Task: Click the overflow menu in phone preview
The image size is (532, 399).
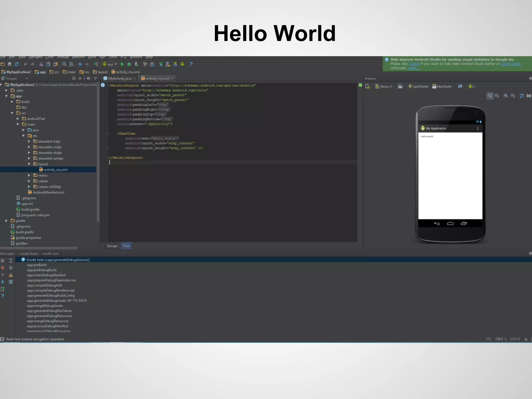Action: [x=478, y=128]
